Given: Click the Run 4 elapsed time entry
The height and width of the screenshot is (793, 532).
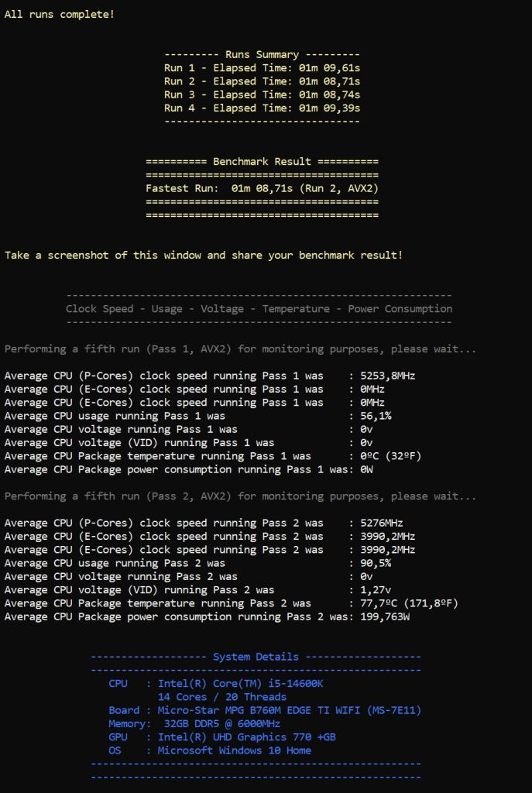Looking at the screenshot, I should pos(262,108).
